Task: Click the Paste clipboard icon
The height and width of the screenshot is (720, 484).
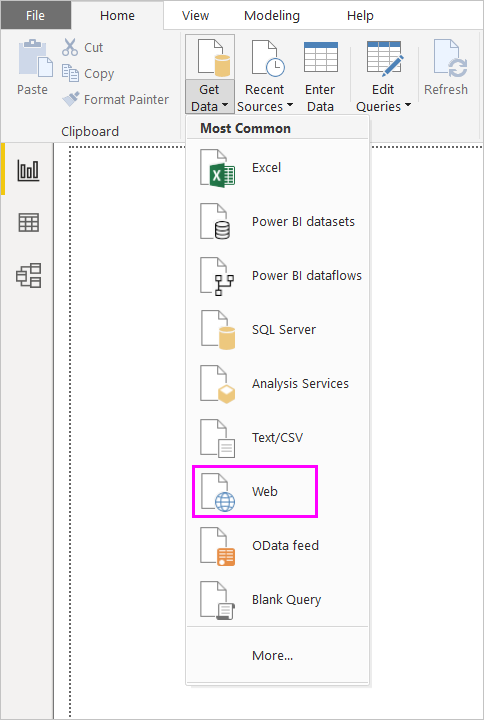Action: point(35,57)
